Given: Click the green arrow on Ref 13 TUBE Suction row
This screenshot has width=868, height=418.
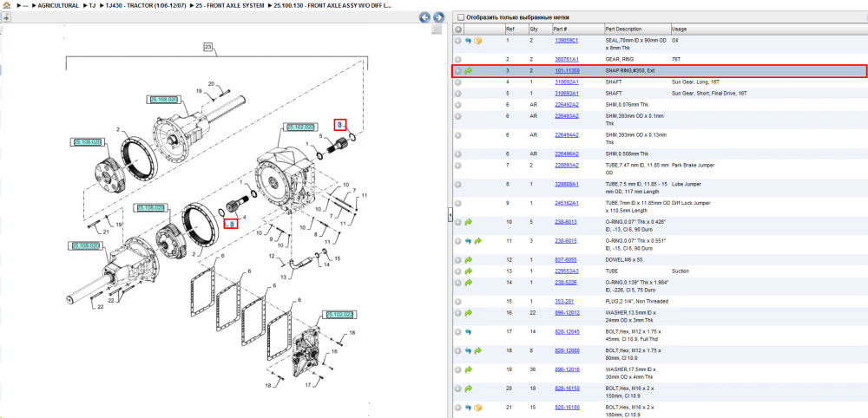Looking at the screenshot, I should click(469, 271).
